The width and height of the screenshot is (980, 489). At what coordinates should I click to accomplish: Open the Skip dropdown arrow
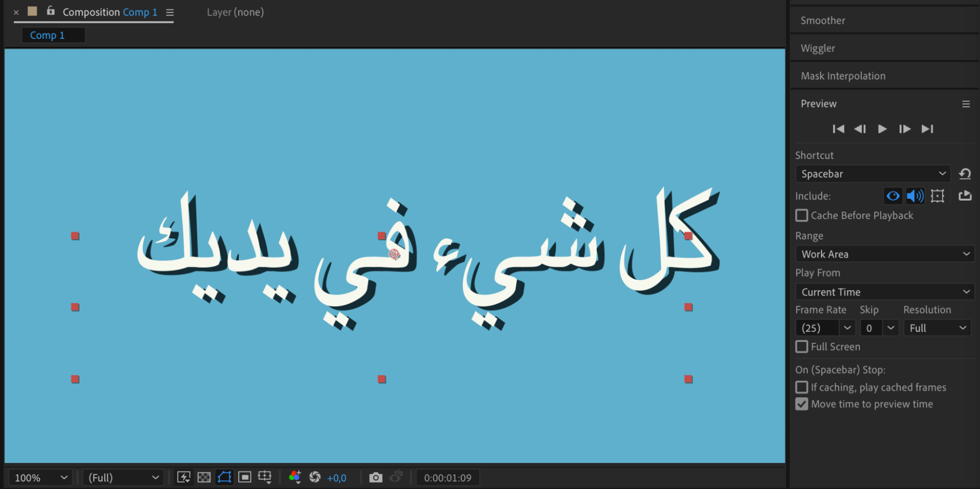(x=891, y=328)
